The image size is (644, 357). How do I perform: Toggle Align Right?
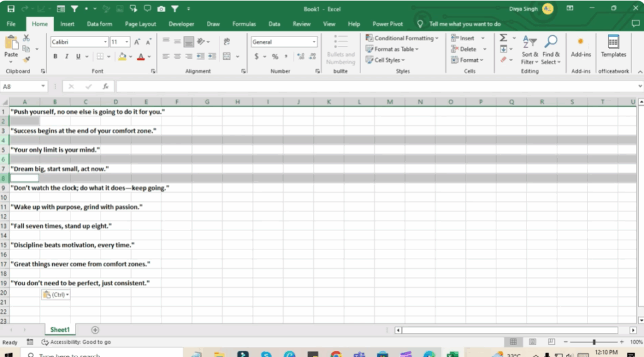coord(189,56)
